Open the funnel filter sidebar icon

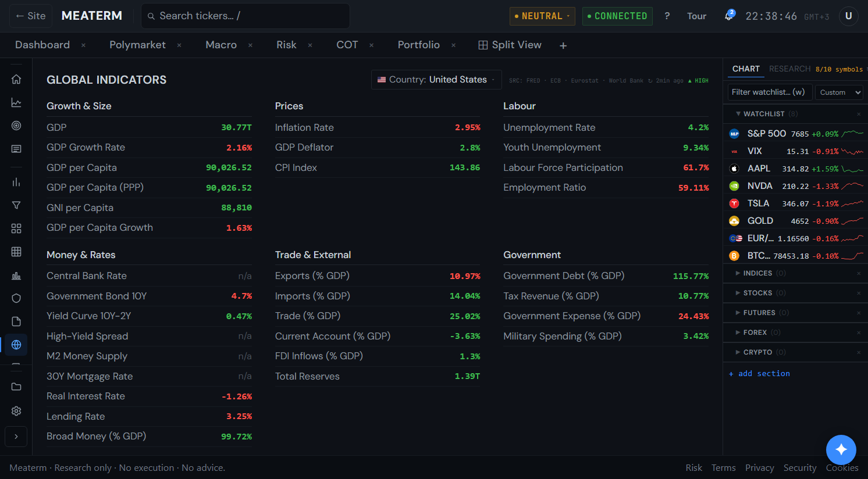[x=16, y=205]
